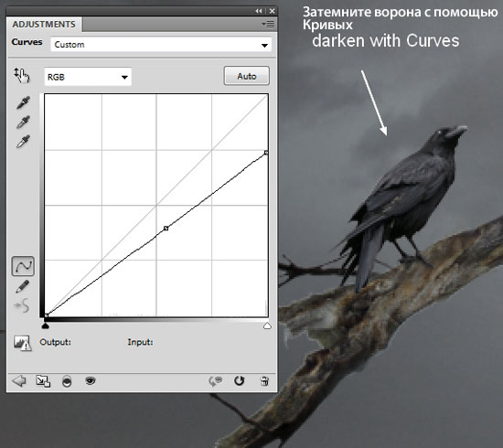This screenshot has height=448, width=503.
Task: Pick the white point eyedropper
Action: point(23,142)
